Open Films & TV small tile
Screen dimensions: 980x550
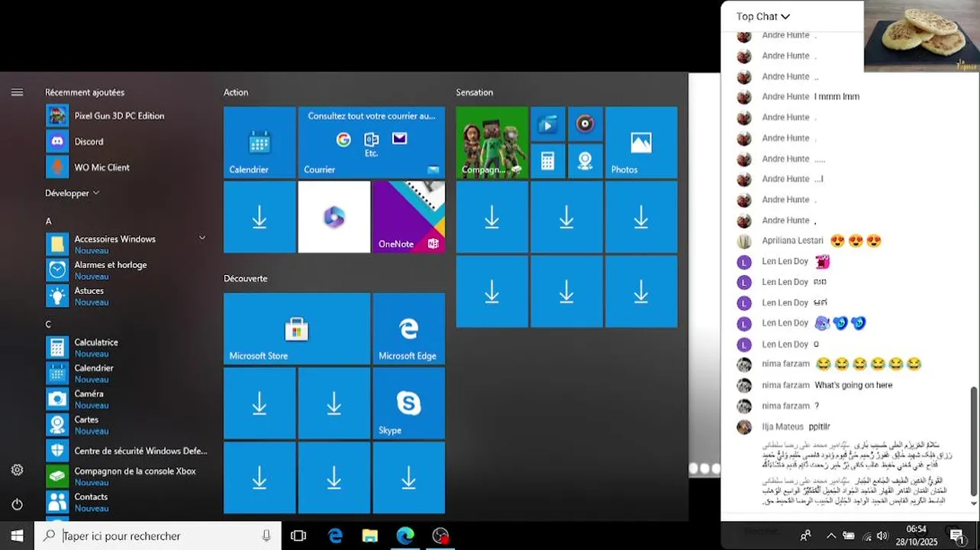click(x=547, y=124)
